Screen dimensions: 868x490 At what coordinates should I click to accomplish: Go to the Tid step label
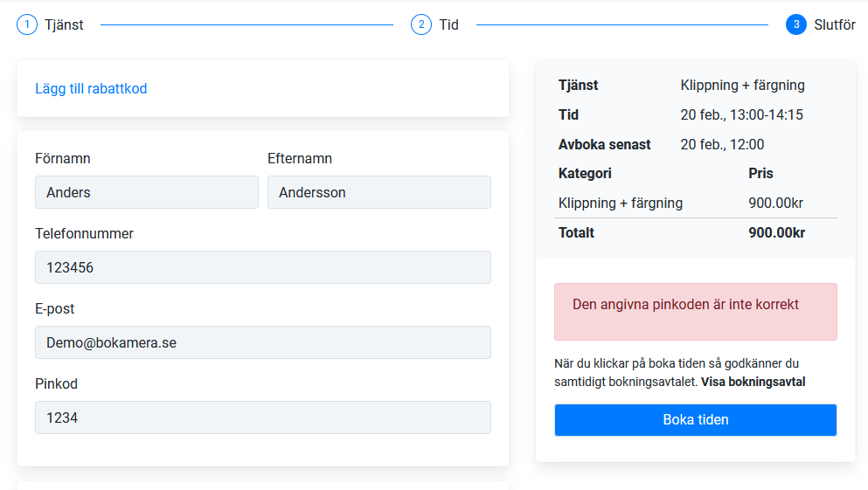(x=449, y=24)
